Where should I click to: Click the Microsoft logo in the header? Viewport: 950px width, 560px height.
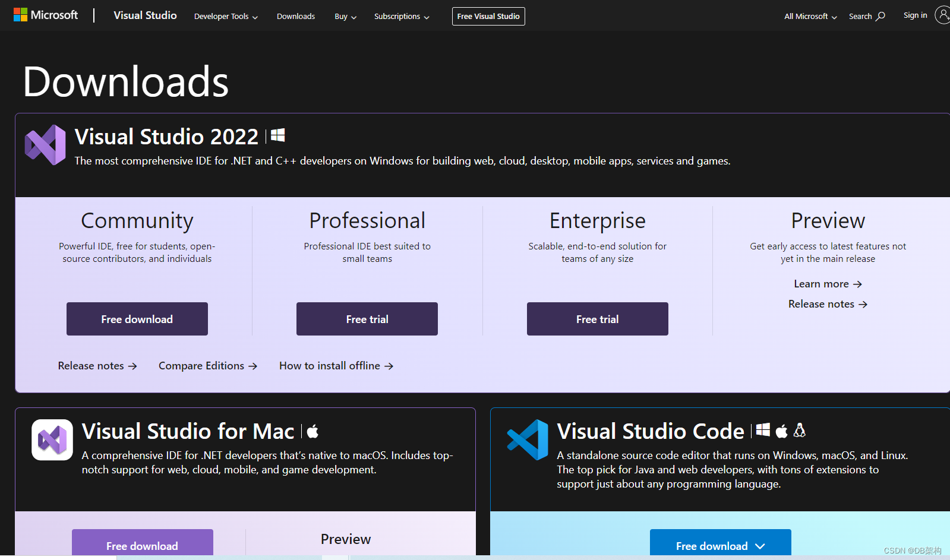coord(46,15)
